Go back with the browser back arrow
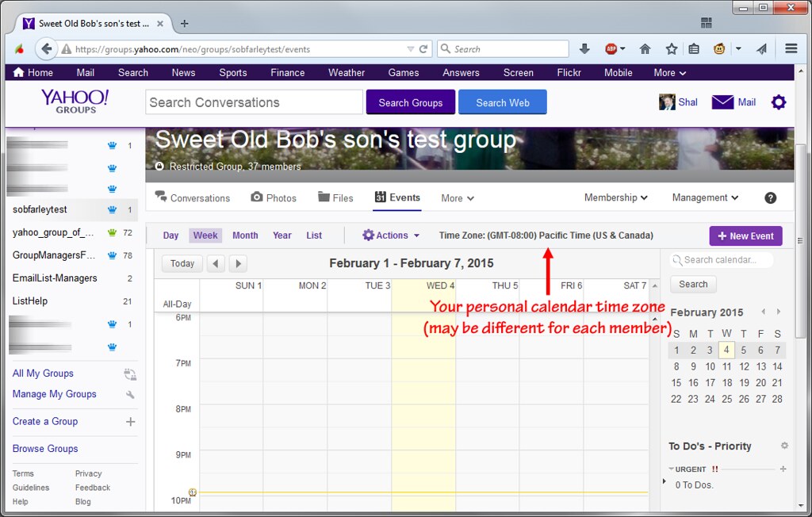The height and width of the screenshot is (517, 812). click(x=46, y=48)
